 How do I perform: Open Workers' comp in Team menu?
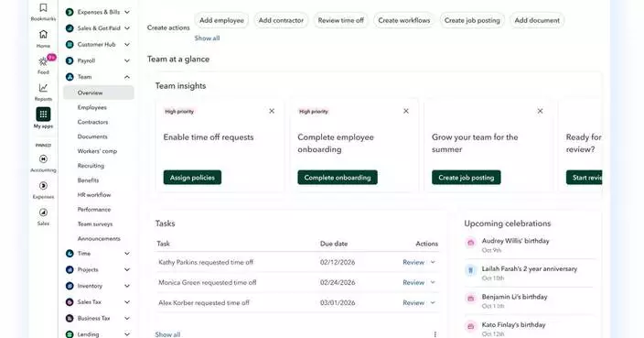pyautogui.click(x=97, y=151)
